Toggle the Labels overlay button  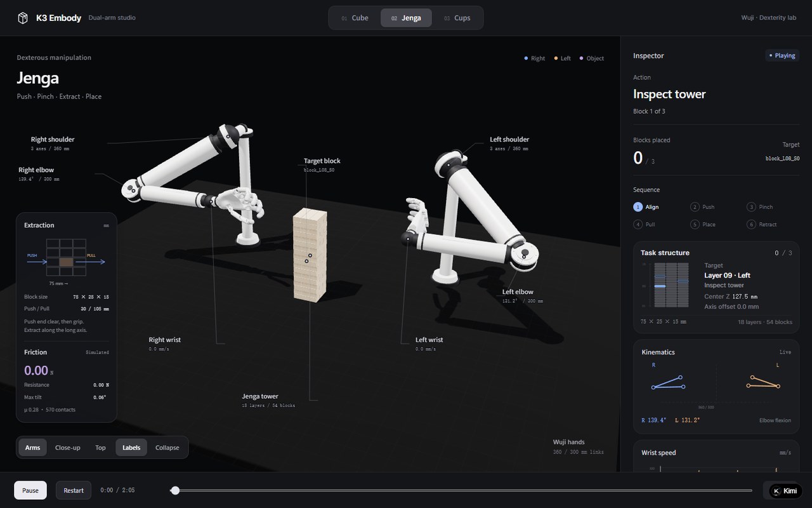coord(131,448)
